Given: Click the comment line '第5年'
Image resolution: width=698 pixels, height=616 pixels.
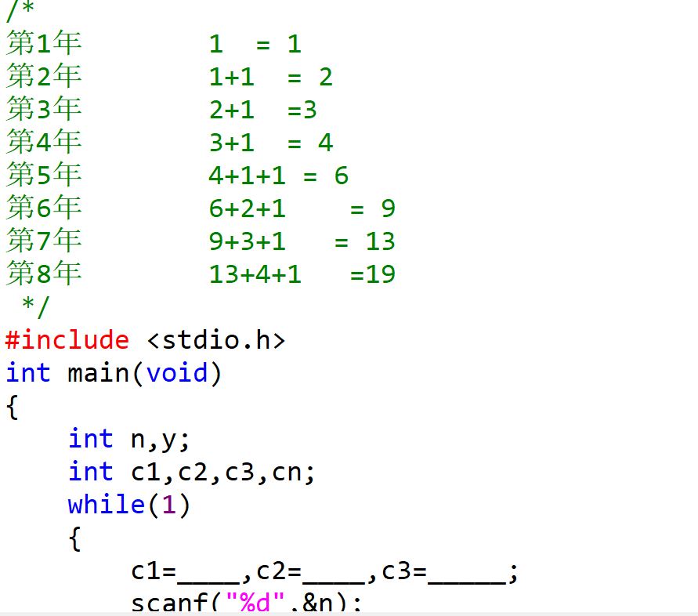Looking at the screenshot, I should pyautogui.click(x=44, y=175).
